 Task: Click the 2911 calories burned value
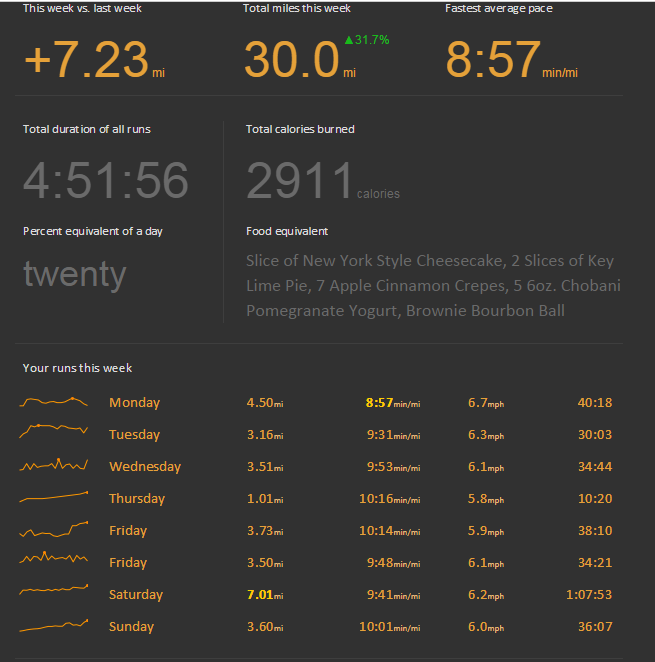(300, 181)
